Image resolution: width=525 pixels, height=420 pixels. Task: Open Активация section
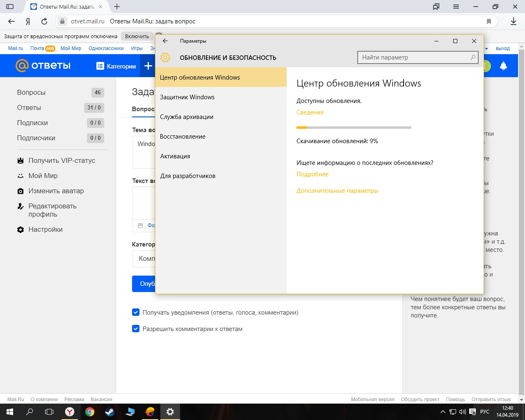221,156
